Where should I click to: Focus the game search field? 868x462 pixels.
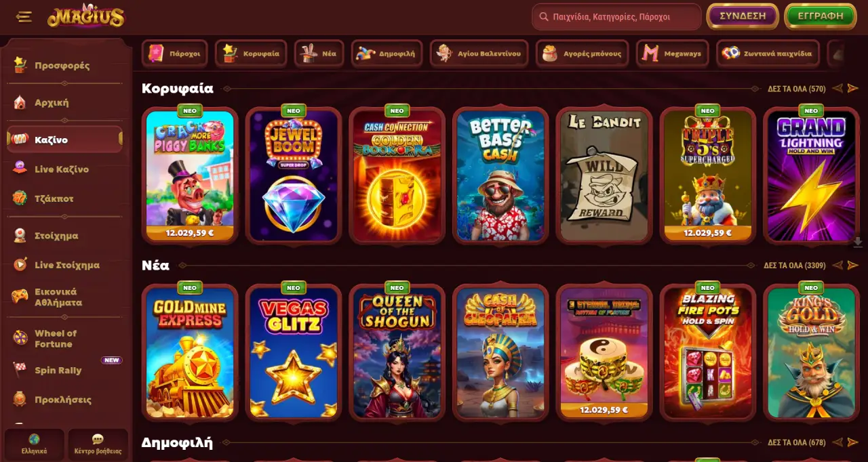coord(616,17)
